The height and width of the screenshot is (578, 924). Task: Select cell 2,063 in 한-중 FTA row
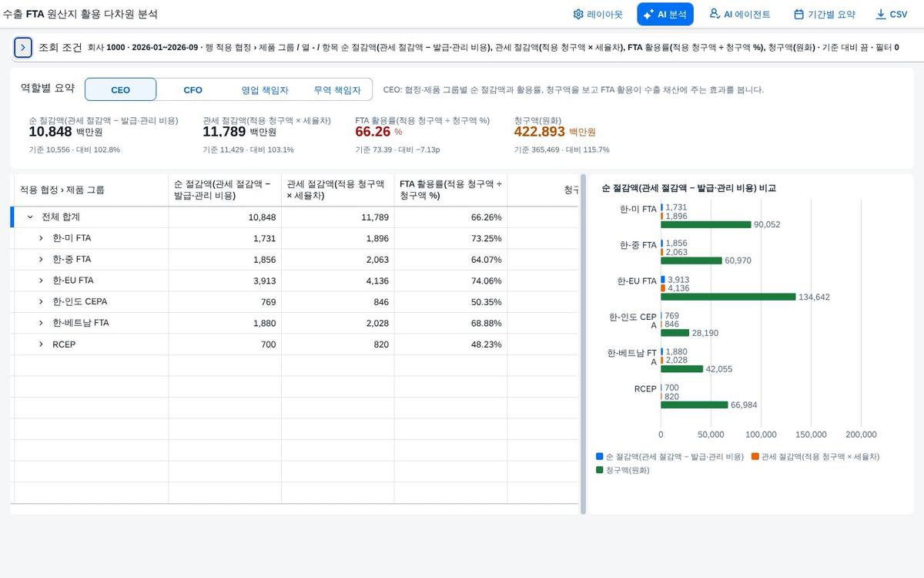click(x=338, y=260)
